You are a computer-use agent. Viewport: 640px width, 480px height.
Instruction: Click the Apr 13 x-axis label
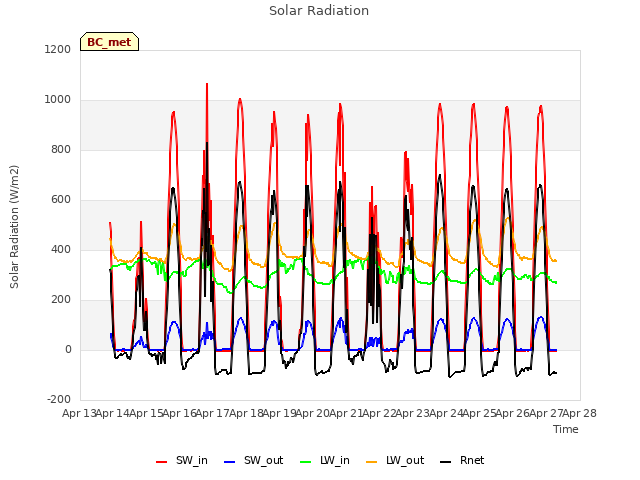coord(79,413)
